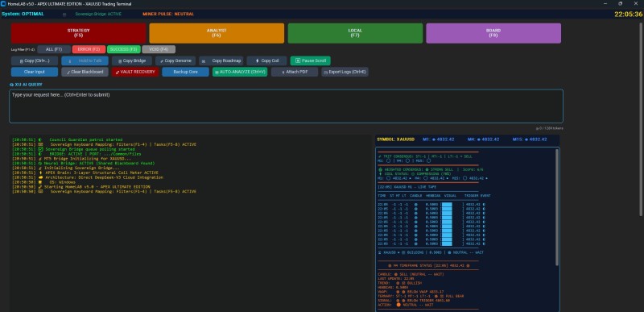
Task: Click log line 'Council Guardian patrol started'
Action: [68, 139]
